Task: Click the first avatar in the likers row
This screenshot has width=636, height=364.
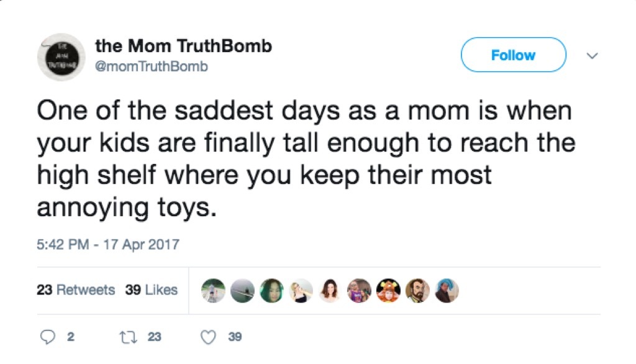Action: (212, 290)
